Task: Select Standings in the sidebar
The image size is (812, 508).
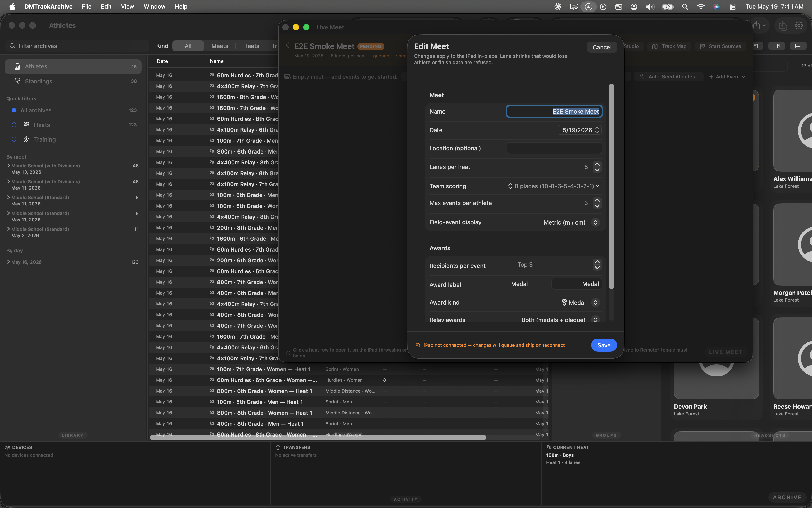Action: tap(73, 81)
